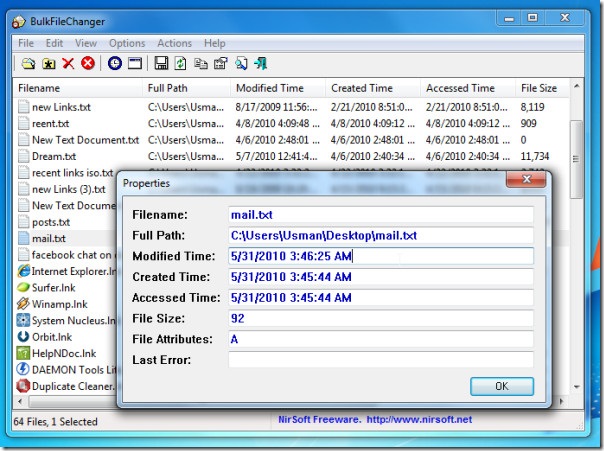Viewport: 604px width, 451px height.
Task: Click the red circle clear list icon
Action: (x=88, y=64)
